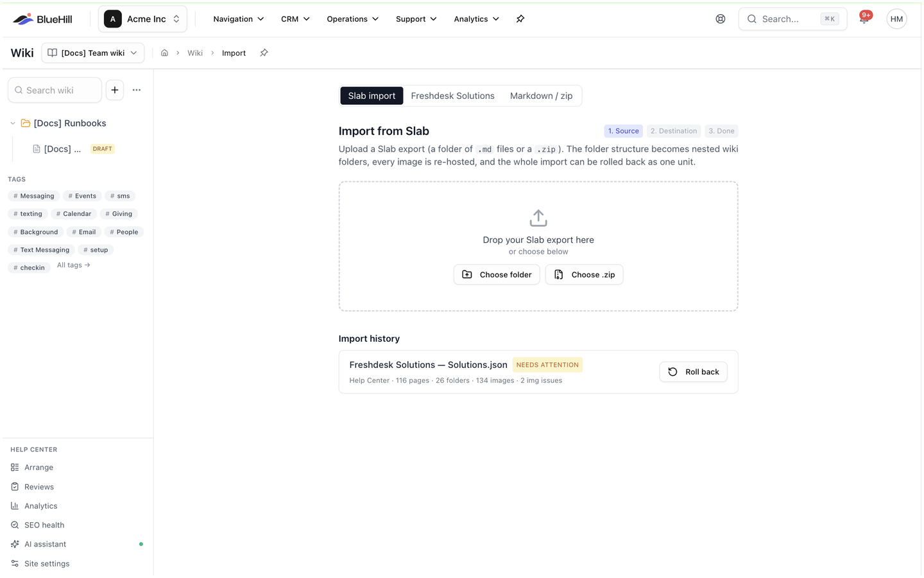924x578 pixels.
Task: Click Wiki in the breadcrumb
Action: [195, 53]
